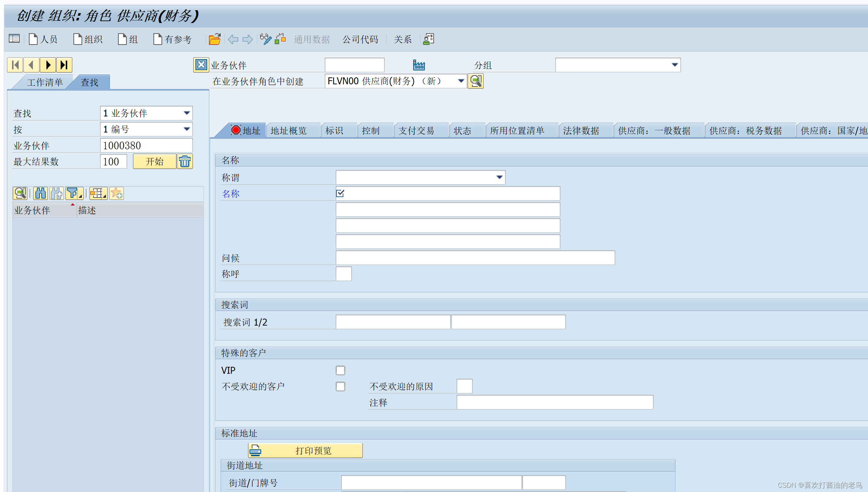Click the red status indicator on 地址 tab
Screen dimensions: 868x492
click(236, 130)
